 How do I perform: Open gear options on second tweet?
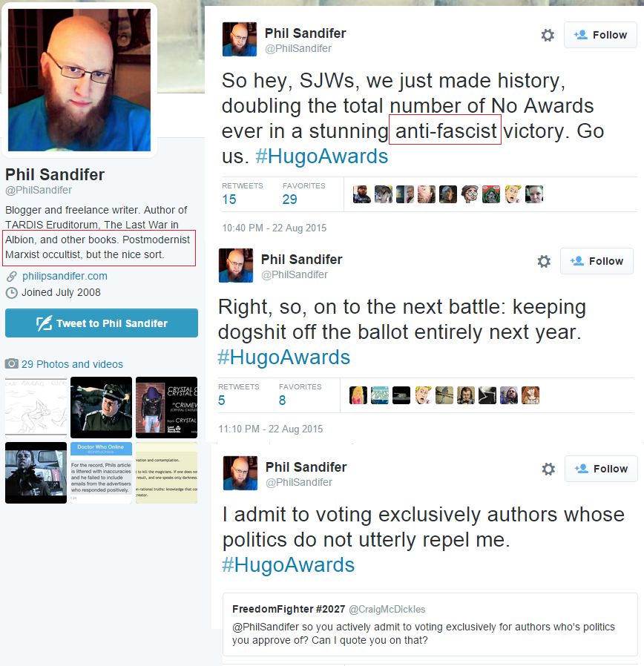tap(544, 261)
